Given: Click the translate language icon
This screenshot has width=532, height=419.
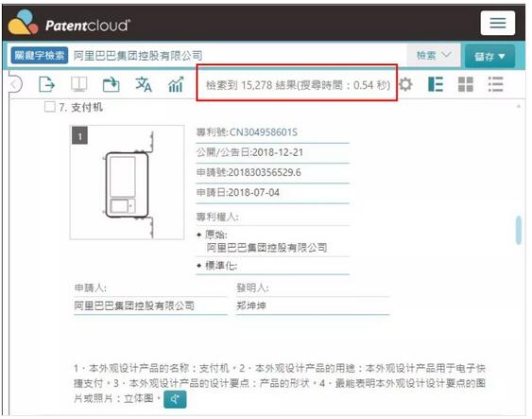Looking at the screenshot, I should pyautogui.click(x=144, y=84).
